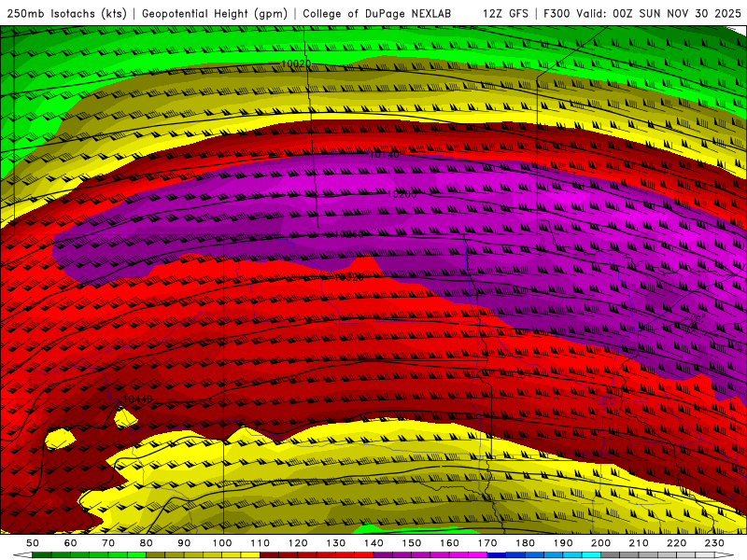This screenshot has height=560, width=747.
Task: Click the 10140 height contour label
Action: [x=384, y=155]
